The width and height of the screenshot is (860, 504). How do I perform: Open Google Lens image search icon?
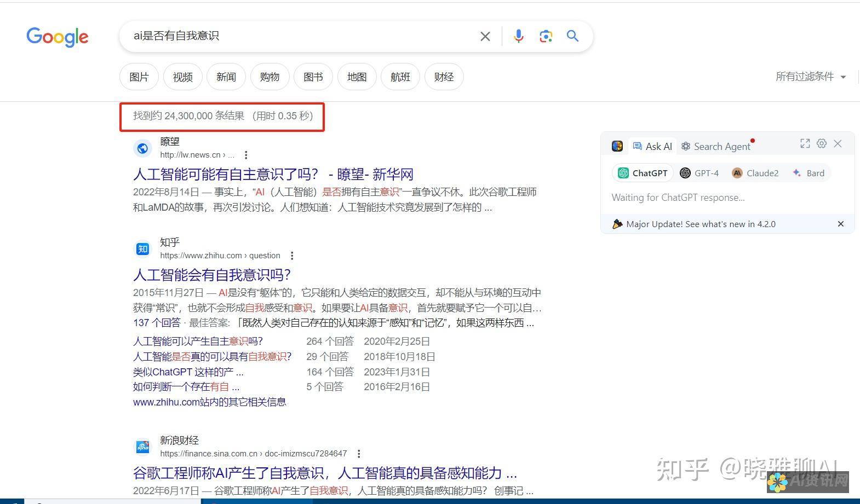[546, 36]
